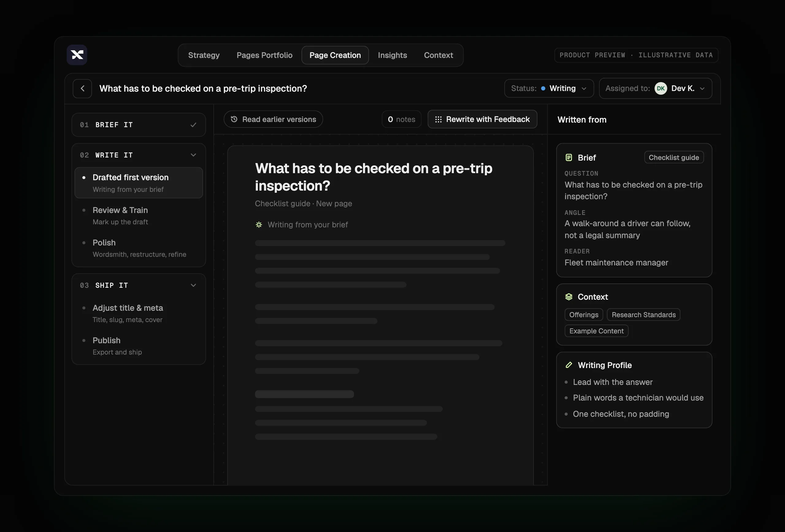The image size is (785, 532).
Task: Click Plain words a technician would use
Action: coord(638,398)
